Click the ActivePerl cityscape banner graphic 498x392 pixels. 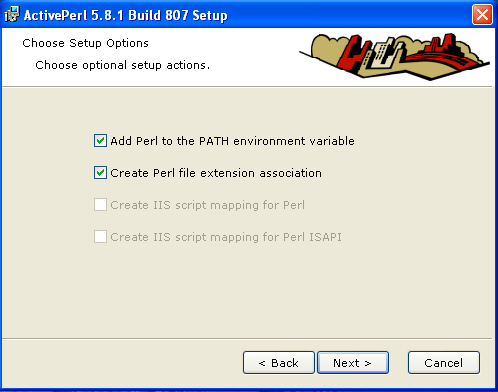pyautogui.click(x=394, y=57)
